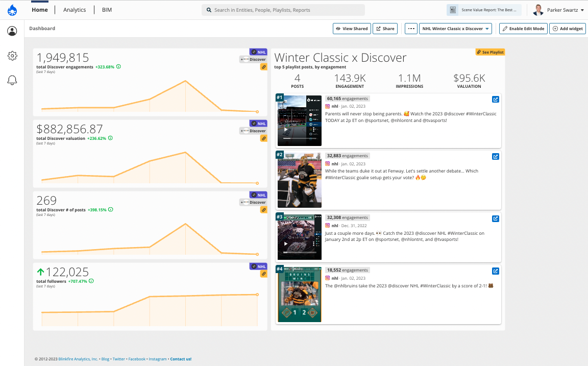This screenshot has width=588, height=366.
Task: Click info icon beside +398.15%
Action: tap(111, 210)
